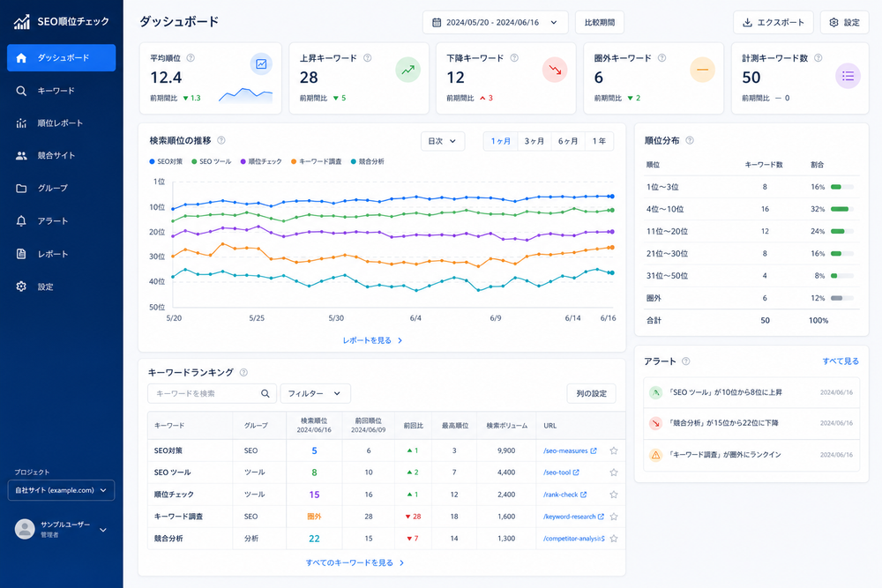Image resolution: width=882 pixels, height=588 pixels.
Task: Click the SEO順位チェック logo icon
Action: point(22,22)
